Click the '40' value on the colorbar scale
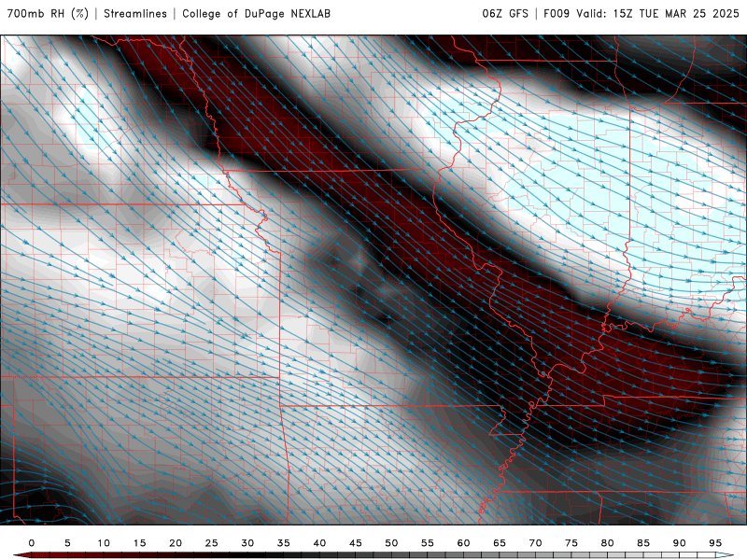This screenshot has width=747, height=560. click(319, 543)
